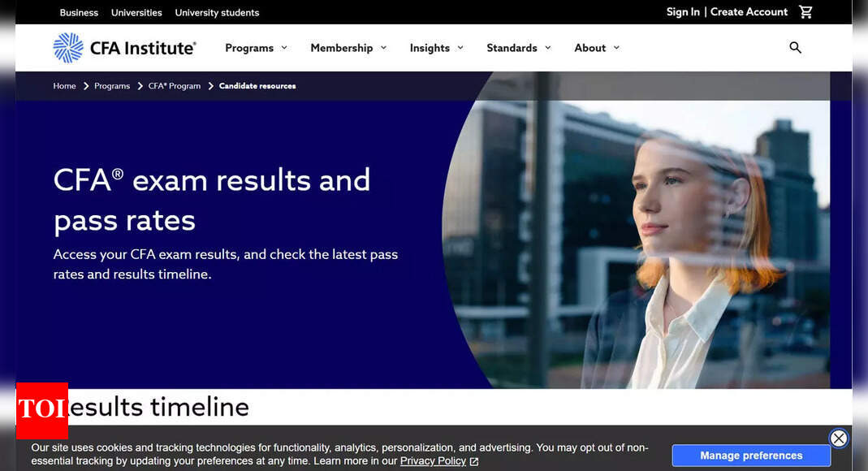The image size is (868, 471).
Task: Open the Universities section
Action: (x=136, y=12)
